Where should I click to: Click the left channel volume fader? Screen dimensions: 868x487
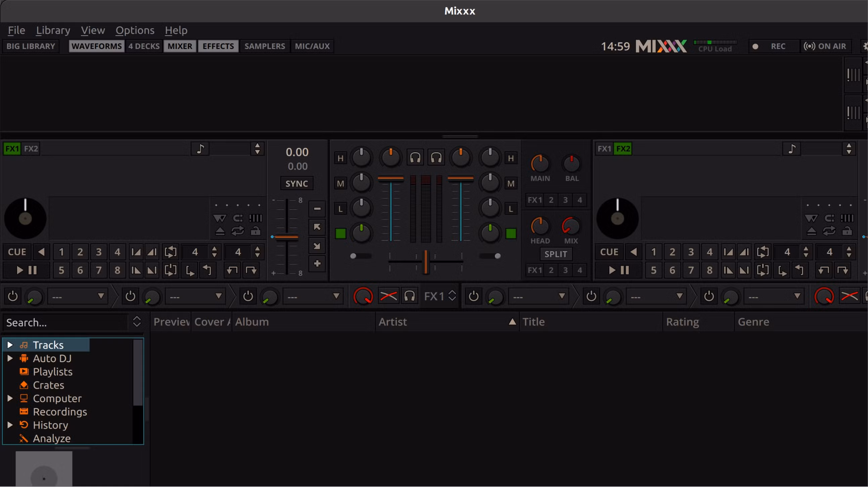pos(391,178)
